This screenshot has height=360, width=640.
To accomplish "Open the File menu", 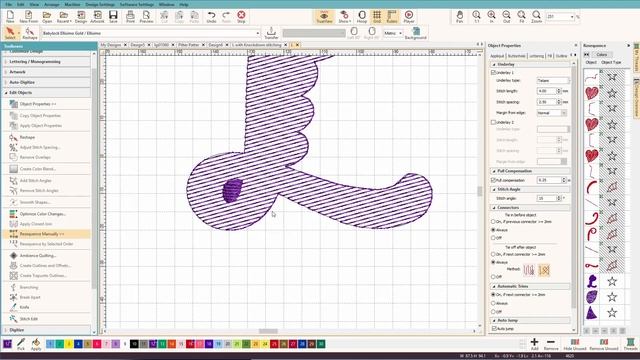I will [9, 4].
